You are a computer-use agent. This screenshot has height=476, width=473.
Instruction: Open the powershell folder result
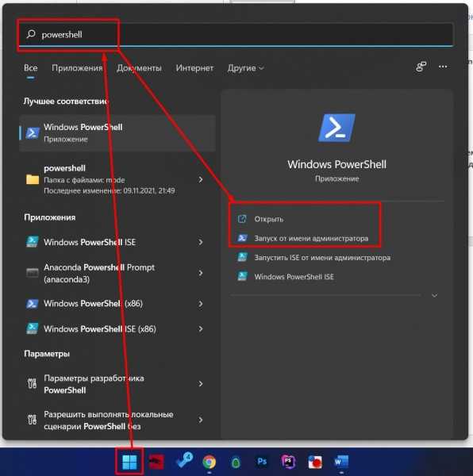(117, 179)
